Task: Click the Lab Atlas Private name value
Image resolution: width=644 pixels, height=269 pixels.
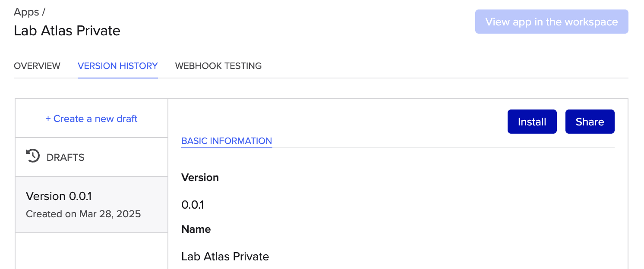Action: pos(225,256)
